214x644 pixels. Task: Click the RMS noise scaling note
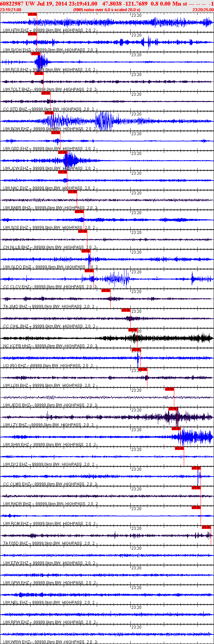point(107,10)
